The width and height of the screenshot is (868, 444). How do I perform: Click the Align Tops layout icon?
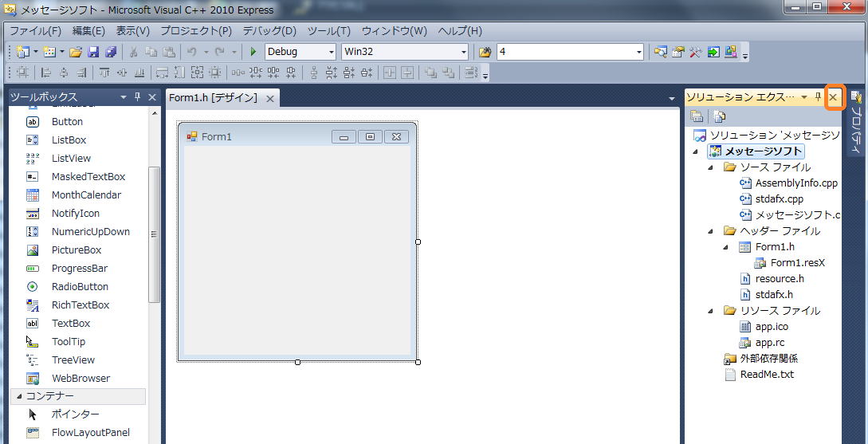tap(104, 73)
